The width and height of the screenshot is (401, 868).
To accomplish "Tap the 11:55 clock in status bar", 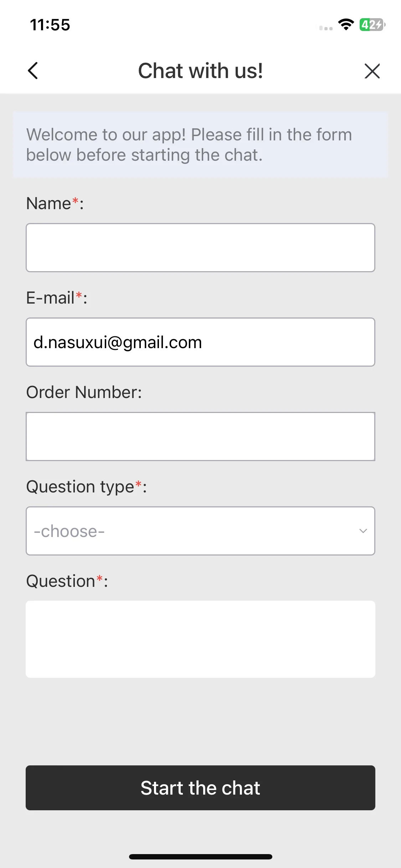I will tap(50, 25).
